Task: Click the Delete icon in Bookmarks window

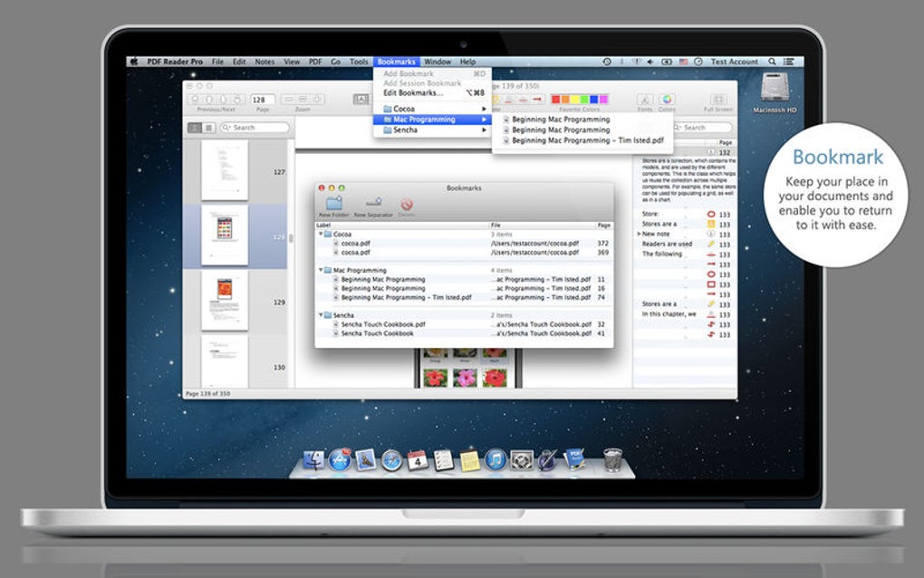Action: 406,205
